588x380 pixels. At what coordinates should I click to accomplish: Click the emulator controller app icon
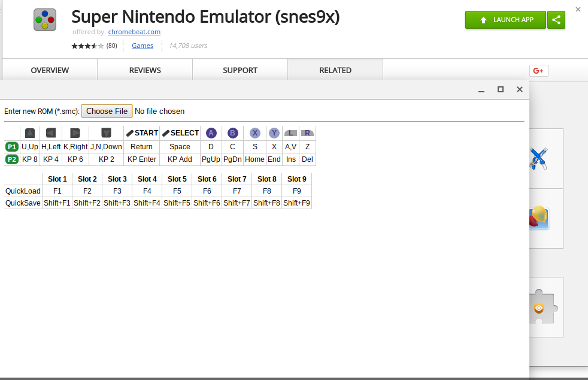click(45, 20)
